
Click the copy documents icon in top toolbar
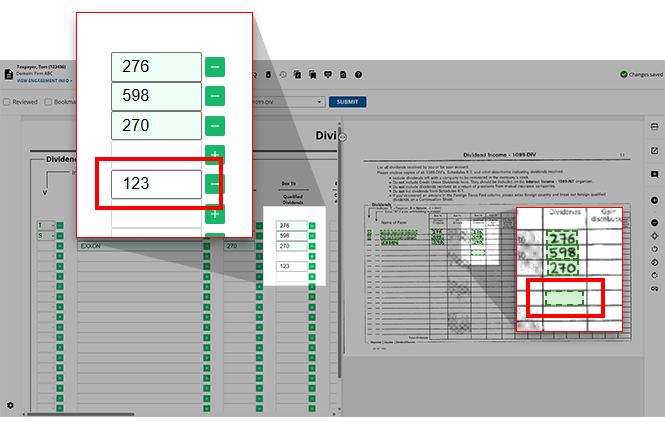[x=297, y=75]
